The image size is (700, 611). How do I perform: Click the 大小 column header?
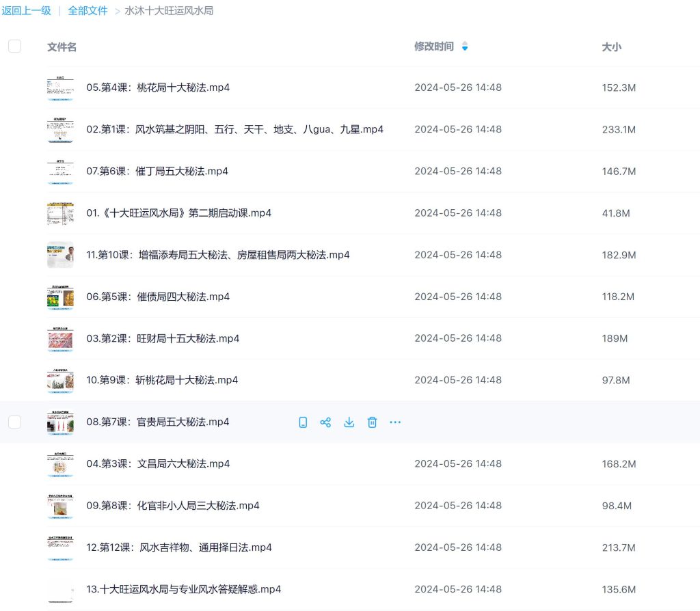(611, 46)
